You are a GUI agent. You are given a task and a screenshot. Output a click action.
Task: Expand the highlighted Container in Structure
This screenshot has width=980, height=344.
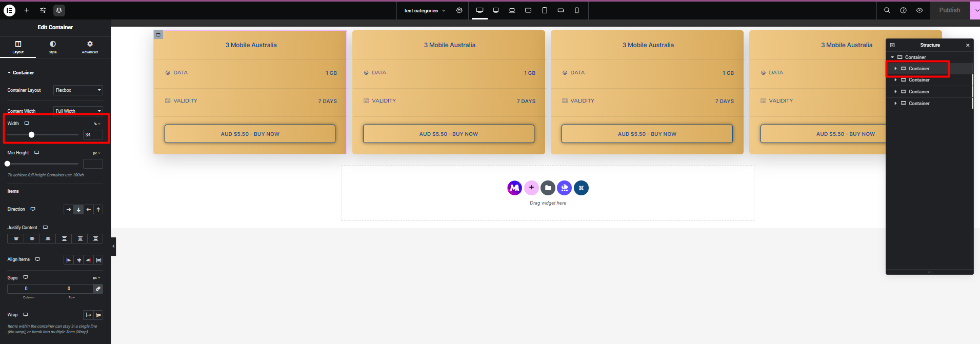pyautogui.click(x=896, y=69)
